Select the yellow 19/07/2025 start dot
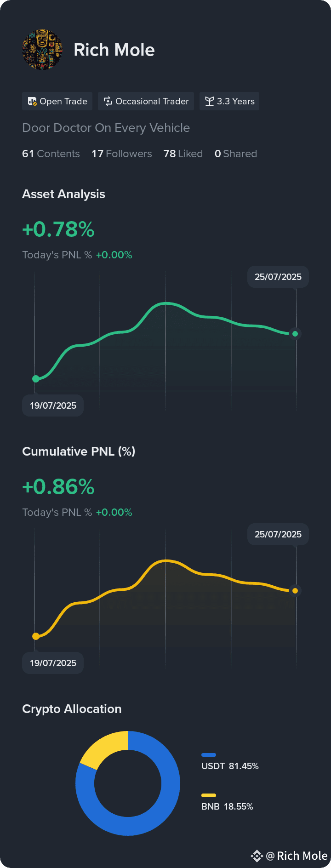 [36, 636]
